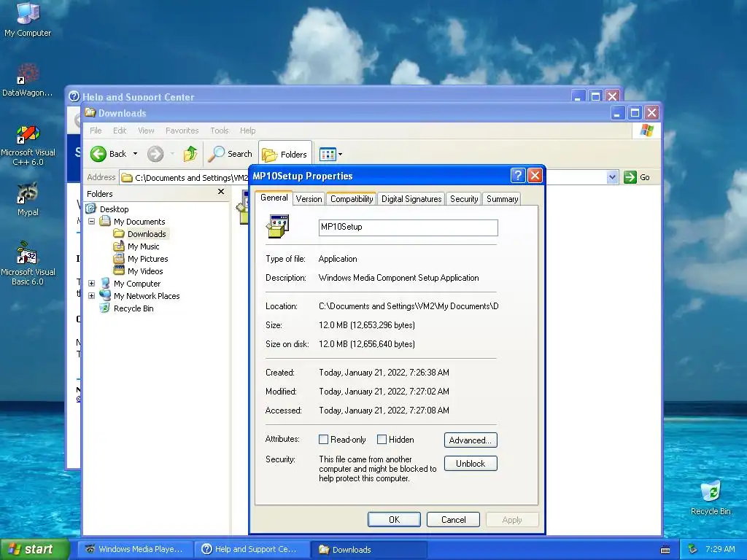Switch to Windows Media Player taskbar button

[x=135, y=549]
